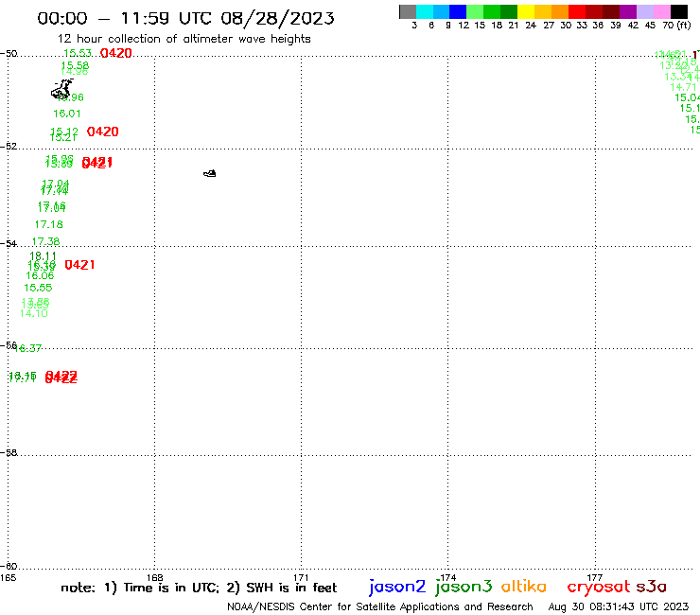The image size is (700, 615).
Task: Click the gray swatch in the color bar
Action: (x=408, y=11)
